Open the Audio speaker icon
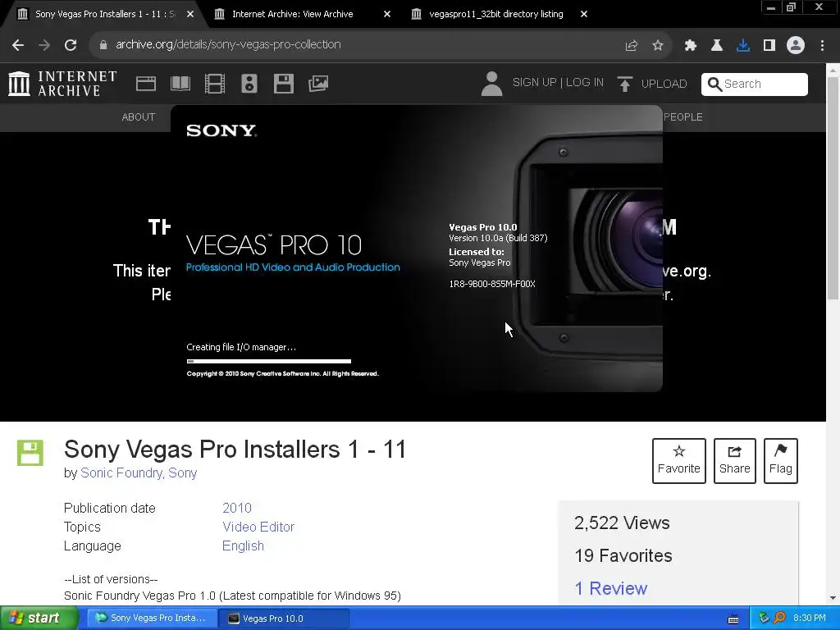The image size is (840, 630). 249,84
